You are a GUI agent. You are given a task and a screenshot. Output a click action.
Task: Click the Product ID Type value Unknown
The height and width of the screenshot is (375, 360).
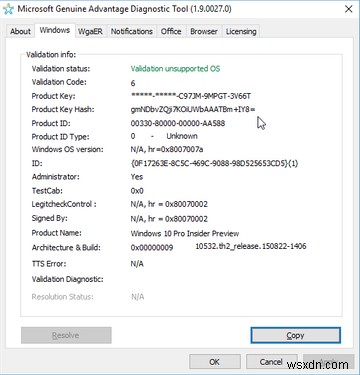pyautogui.click(x=182, y=136)
